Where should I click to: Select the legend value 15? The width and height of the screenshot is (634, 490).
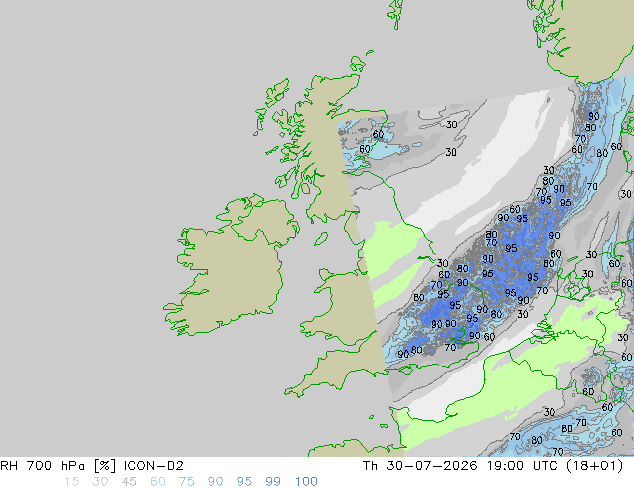pyautogui.click(x=72, y=482)
